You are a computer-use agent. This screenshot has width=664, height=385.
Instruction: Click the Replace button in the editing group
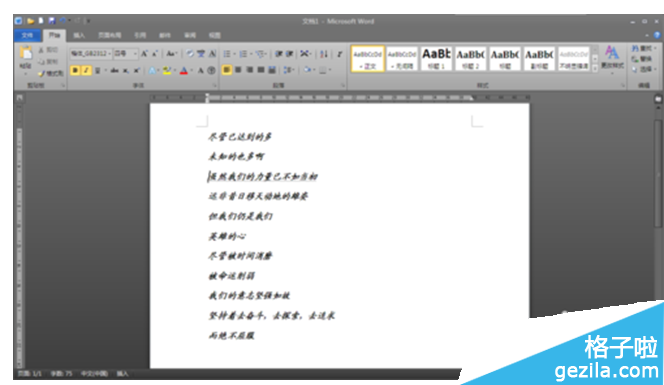coord(642,59)
